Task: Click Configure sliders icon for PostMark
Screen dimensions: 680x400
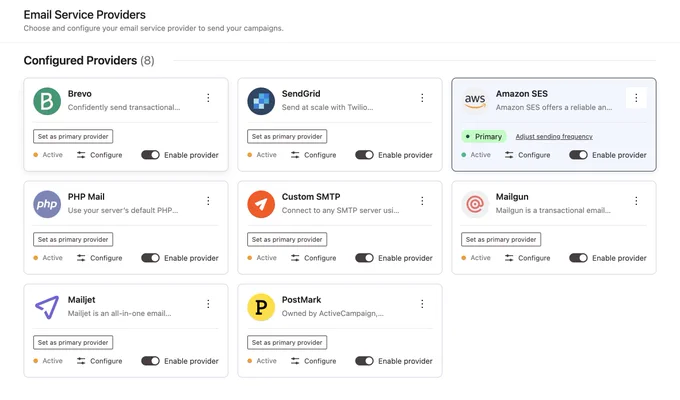Action: point(295,361)
